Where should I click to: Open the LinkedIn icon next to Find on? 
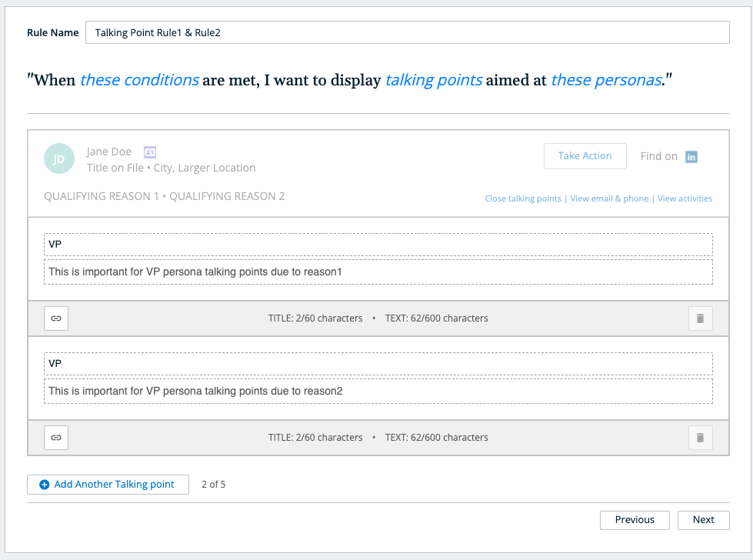(x=691, y=157)
